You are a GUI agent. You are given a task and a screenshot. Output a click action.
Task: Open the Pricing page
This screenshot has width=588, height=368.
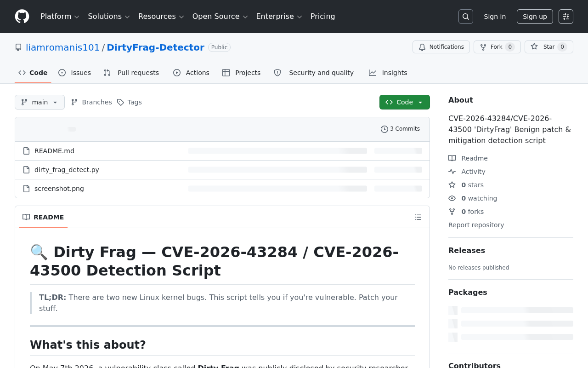(x=322, y=17)
